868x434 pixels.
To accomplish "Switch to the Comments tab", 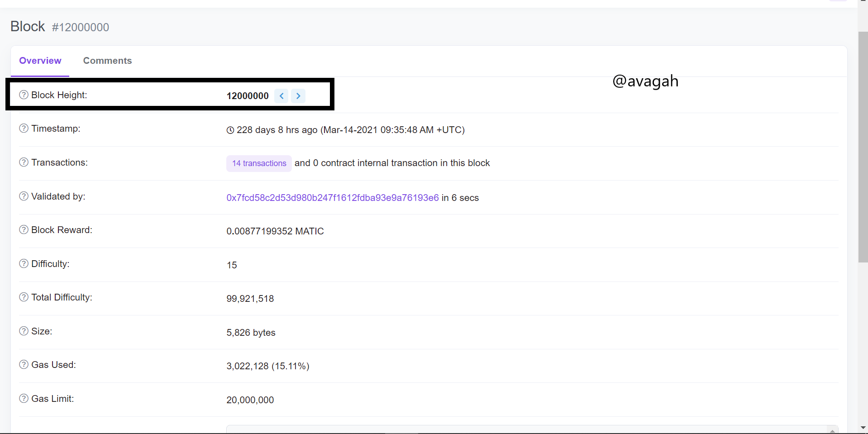I will [x=107, y=61].
